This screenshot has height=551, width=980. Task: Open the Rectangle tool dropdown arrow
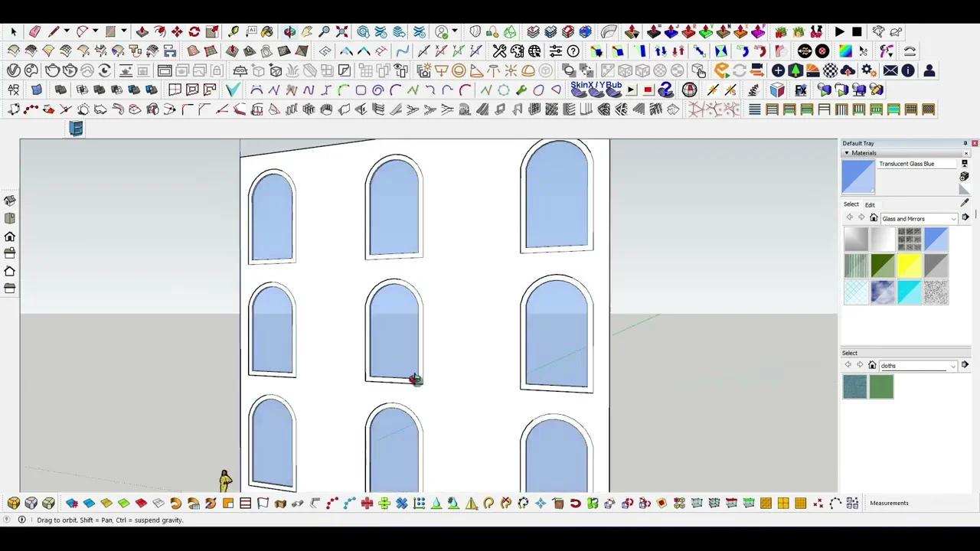coord(123,31)
